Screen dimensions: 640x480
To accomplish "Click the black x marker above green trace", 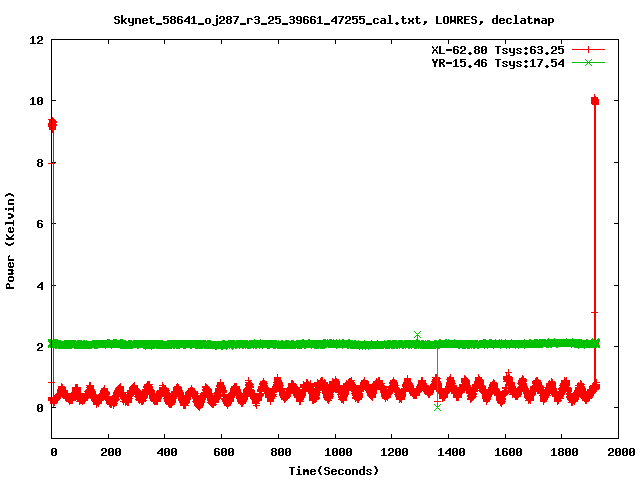I will [x=417, y=335].
